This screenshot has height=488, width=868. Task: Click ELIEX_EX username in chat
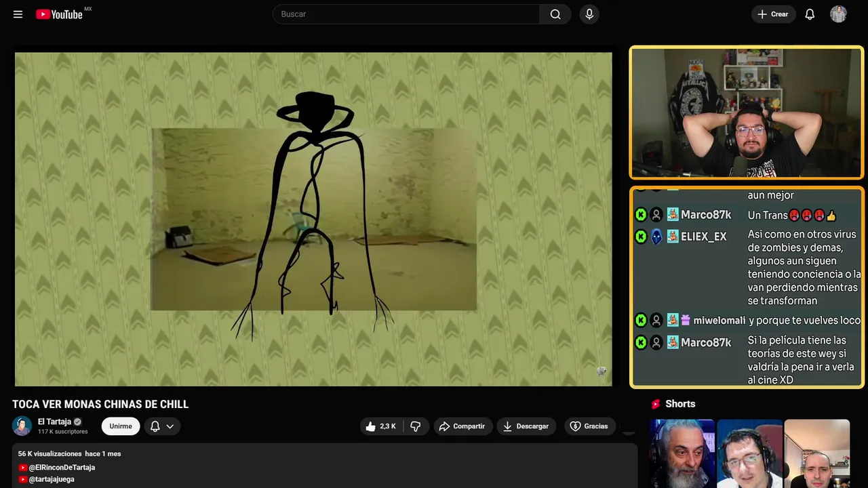[x=703, y=237]
